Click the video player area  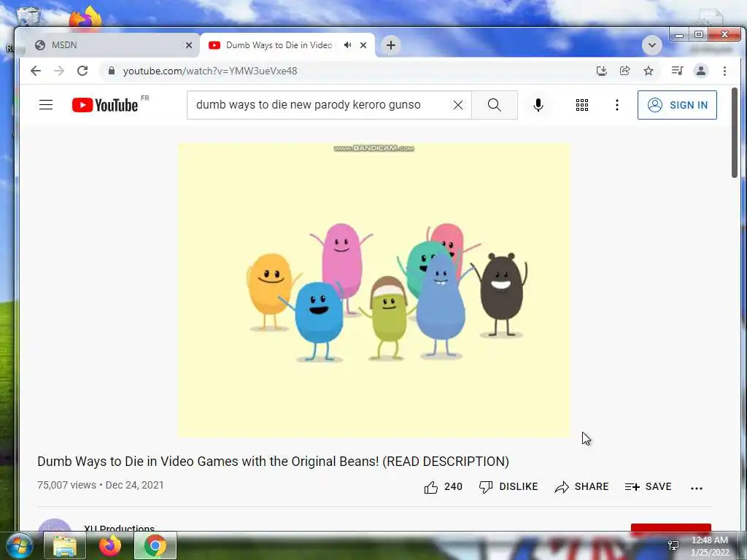(373, 290)
